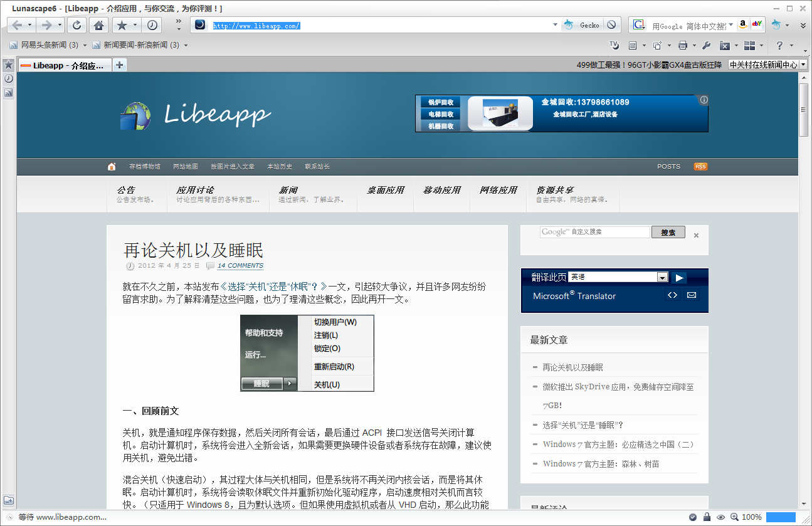Open the 应用讨论 site menu
The height and width of the screenshot is (526, 812).
(x=218, y=194)
